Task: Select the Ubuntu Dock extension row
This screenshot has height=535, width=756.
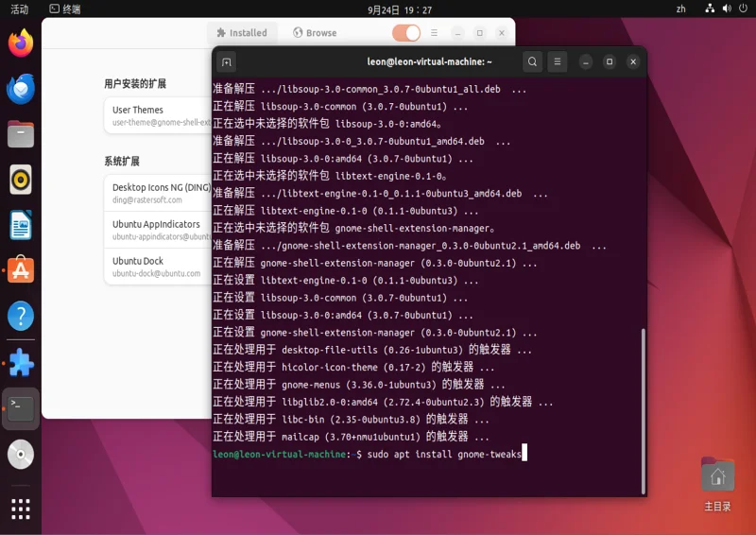Action: tap(158, 267)
